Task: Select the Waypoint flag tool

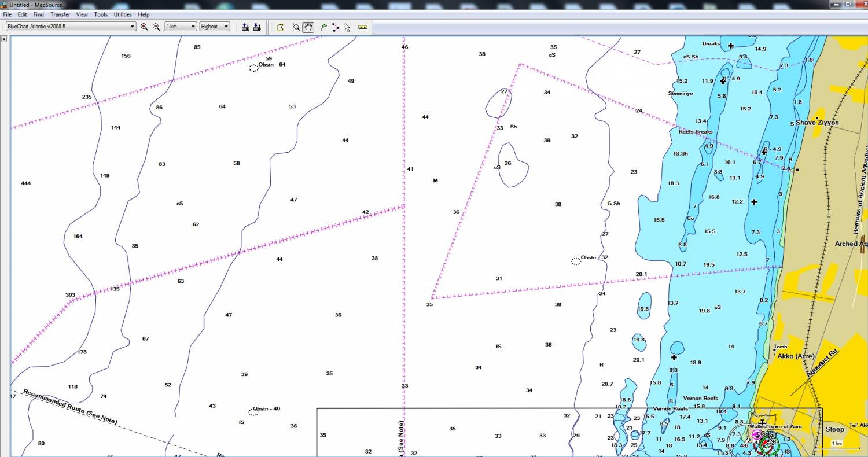Action: point(323,27)
